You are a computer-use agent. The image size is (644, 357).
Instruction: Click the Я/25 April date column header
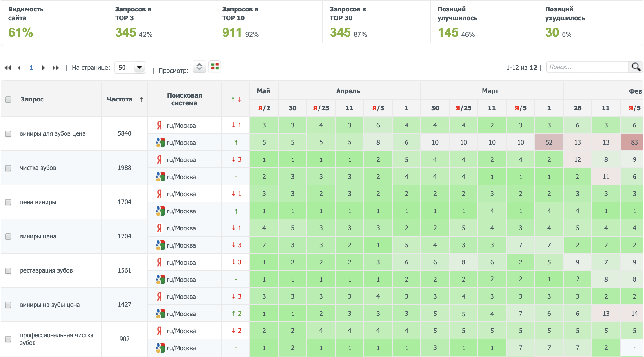321,108
